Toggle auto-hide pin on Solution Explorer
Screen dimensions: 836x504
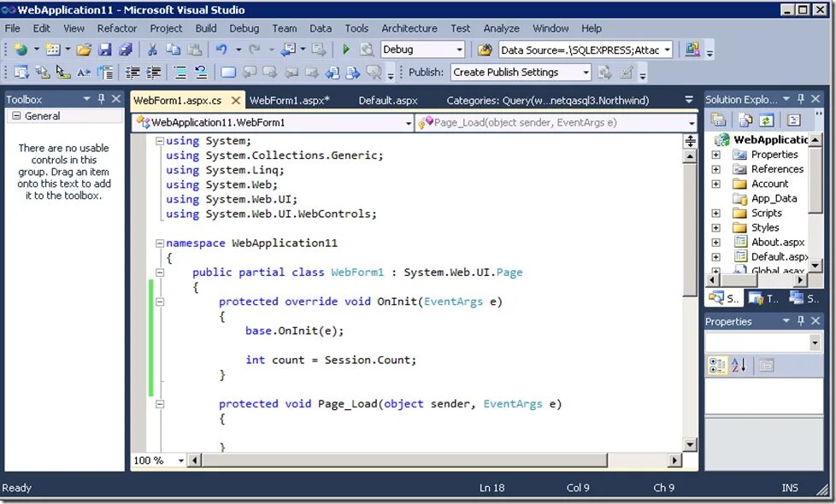click(800, 98)
